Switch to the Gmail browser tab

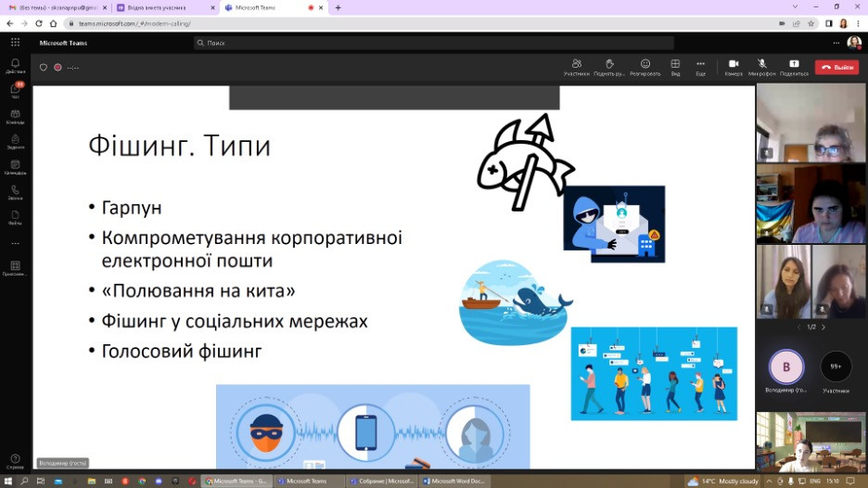(x=56, y=7)
